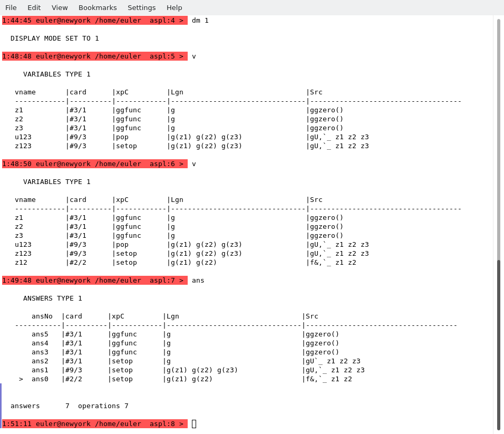Open the Help menu
The height and width of the screenshot is (434, 504).
(x=174, y=7)
